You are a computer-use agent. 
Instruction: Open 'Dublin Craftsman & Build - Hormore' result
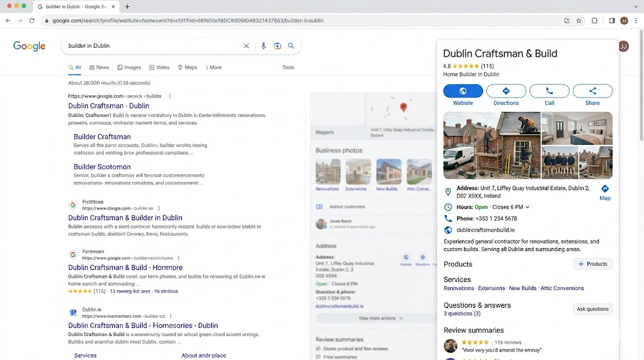[x=125, y=267]
